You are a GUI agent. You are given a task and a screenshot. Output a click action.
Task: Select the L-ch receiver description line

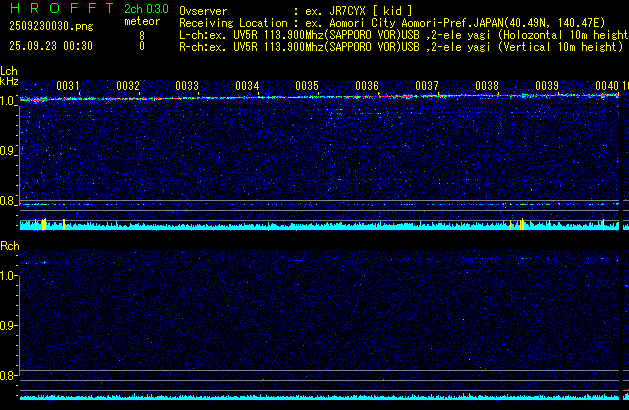click(x=400, y=34)
